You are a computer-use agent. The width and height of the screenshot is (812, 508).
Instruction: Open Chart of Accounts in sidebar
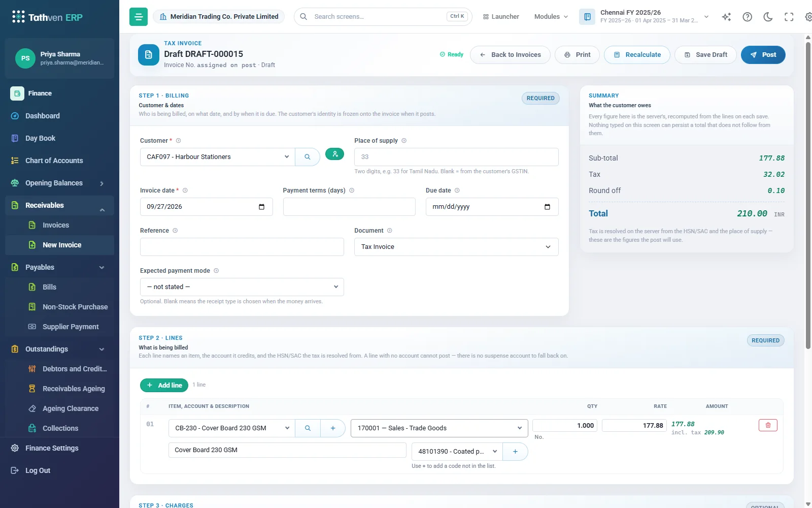click(x=60, y=161)
